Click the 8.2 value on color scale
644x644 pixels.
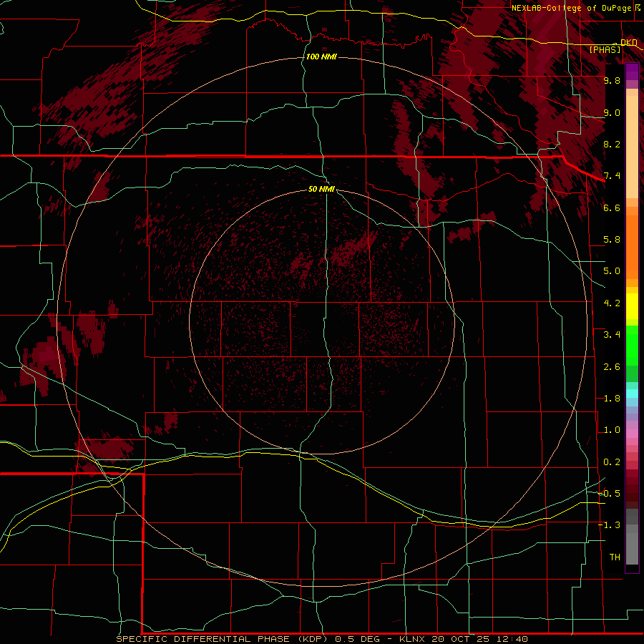pos(612,144)
